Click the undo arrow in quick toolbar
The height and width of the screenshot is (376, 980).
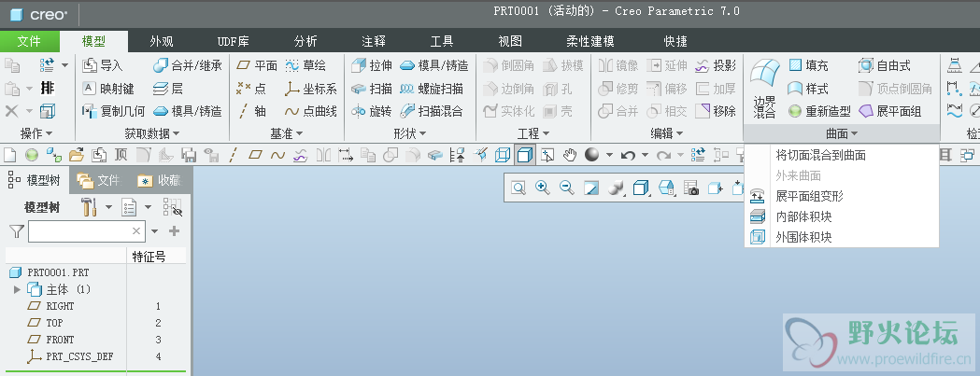628,155
